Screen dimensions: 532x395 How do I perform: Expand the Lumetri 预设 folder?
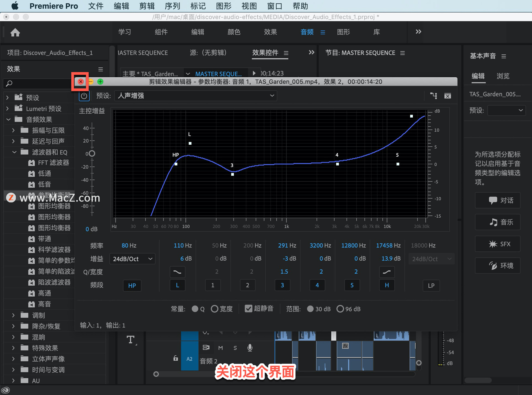point(7,109)
